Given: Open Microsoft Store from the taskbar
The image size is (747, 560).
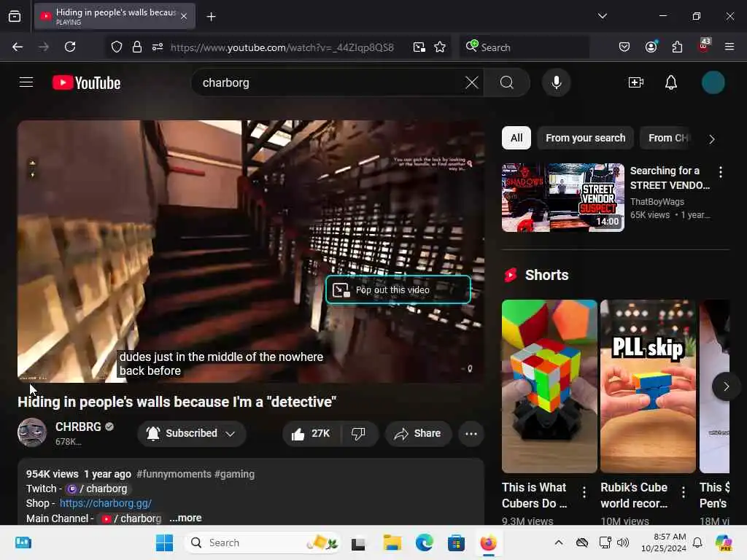Looking at the screenshot, I should [x=456, y=542].
